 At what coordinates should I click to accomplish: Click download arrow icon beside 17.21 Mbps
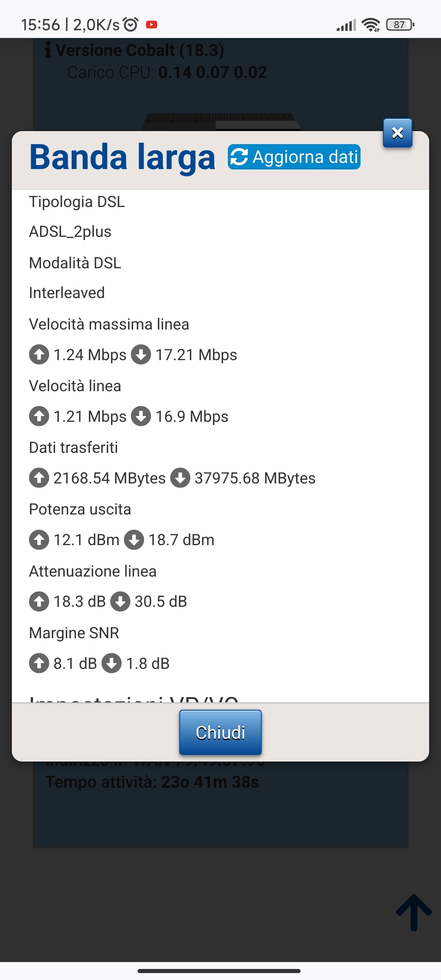141,354
